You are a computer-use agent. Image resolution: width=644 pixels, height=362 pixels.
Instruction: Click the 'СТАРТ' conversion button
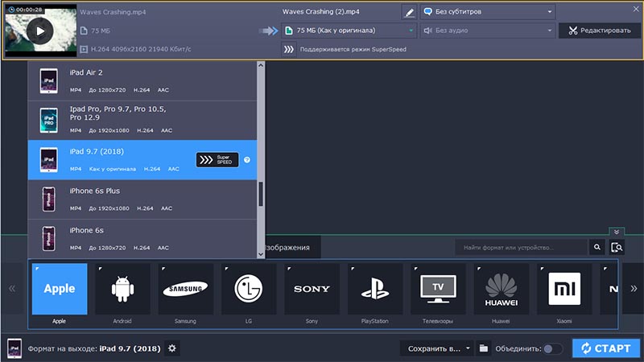pyautogui.click(x=606, y=348)
